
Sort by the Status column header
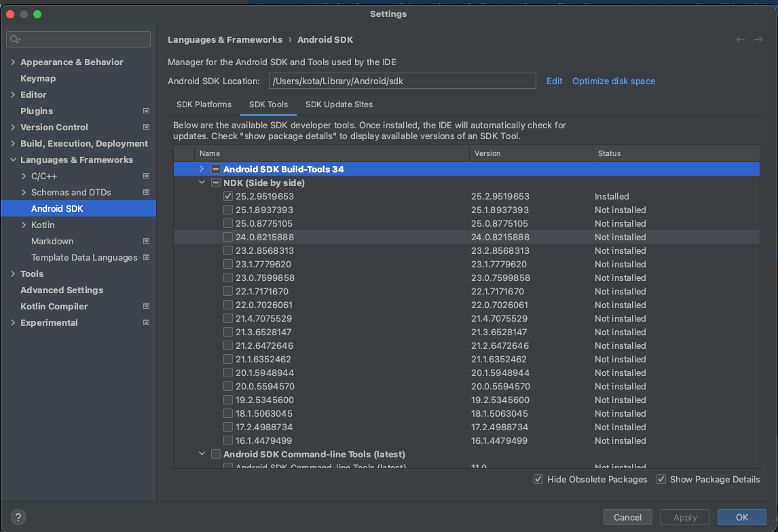click(676, 153)
